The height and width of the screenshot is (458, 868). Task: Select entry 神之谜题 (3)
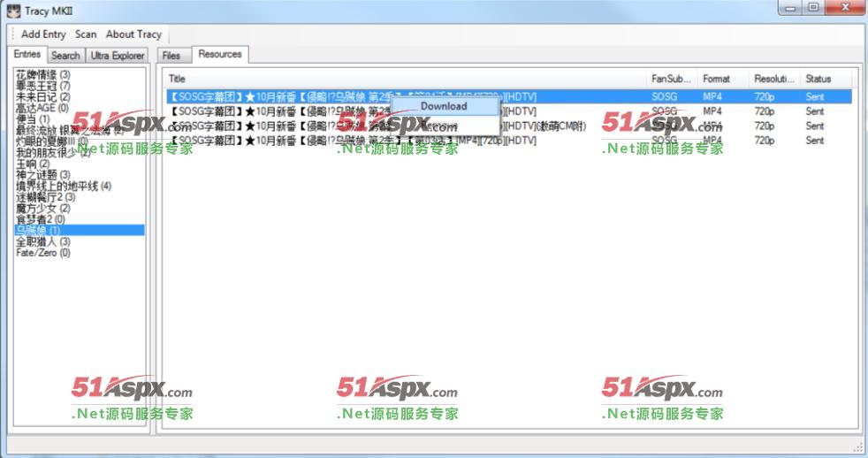click(x=43, y=174)
